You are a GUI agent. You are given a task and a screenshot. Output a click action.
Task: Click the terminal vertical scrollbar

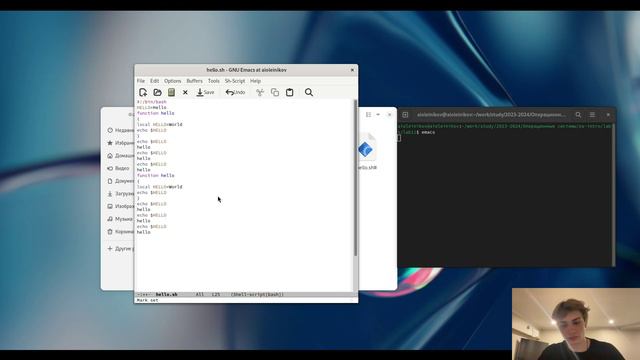coord(613,195)
